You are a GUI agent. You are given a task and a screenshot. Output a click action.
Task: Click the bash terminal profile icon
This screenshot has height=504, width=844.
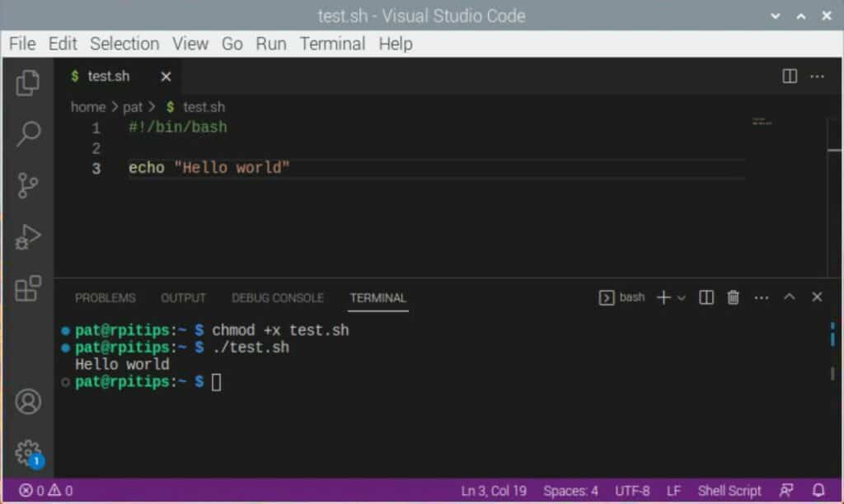[x=606, y=297]
